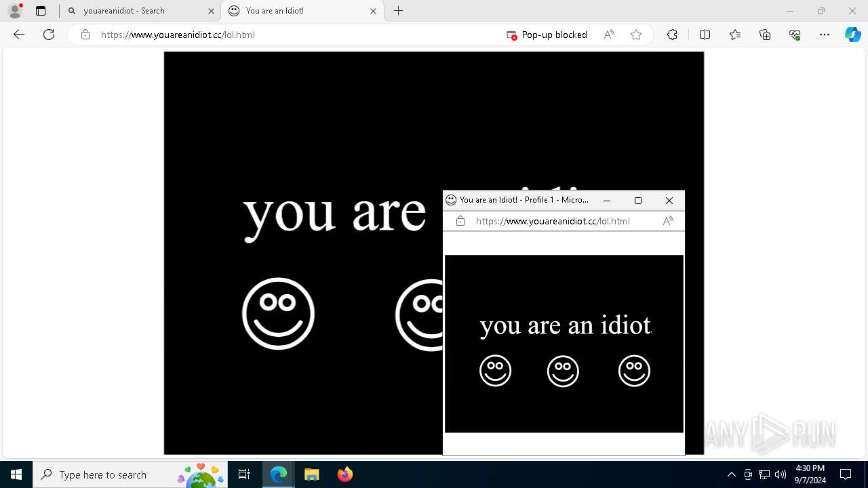Open the notification center
The image size is (868, 488).
[x=846, y=474]
